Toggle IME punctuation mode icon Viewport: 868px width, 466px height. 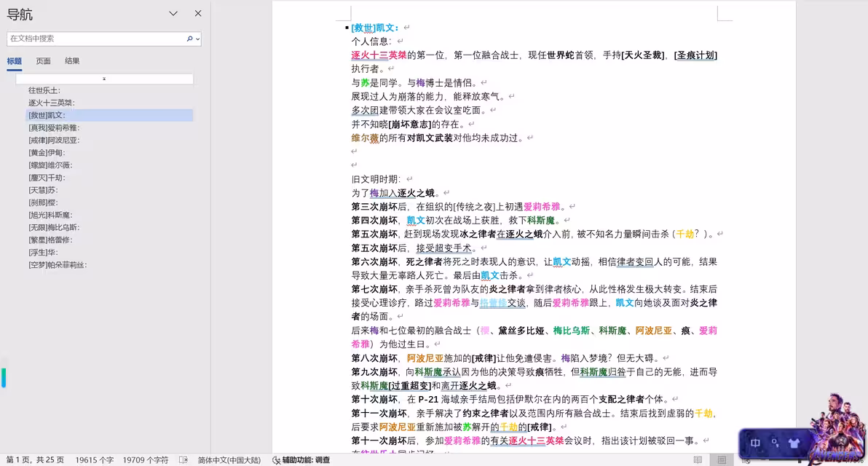pyautogui.click(x=775, y=443)
